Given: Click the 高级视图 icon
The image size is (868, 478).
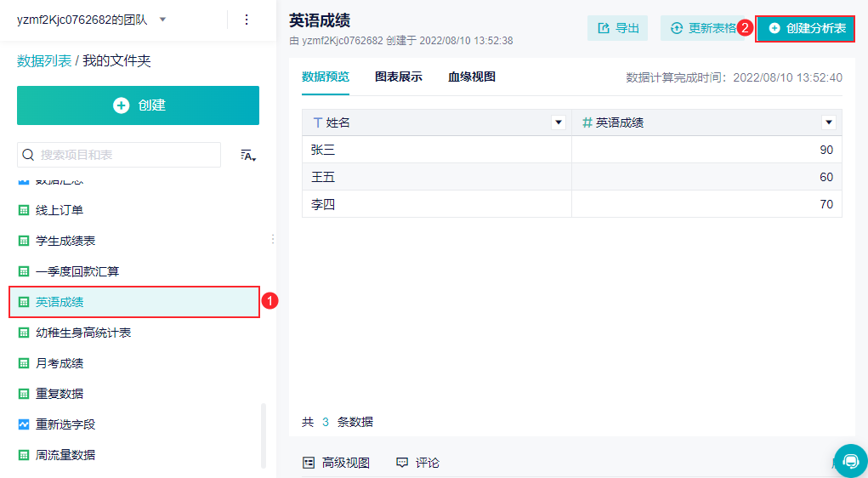Looking at the screenshot, I should [309, 463].
